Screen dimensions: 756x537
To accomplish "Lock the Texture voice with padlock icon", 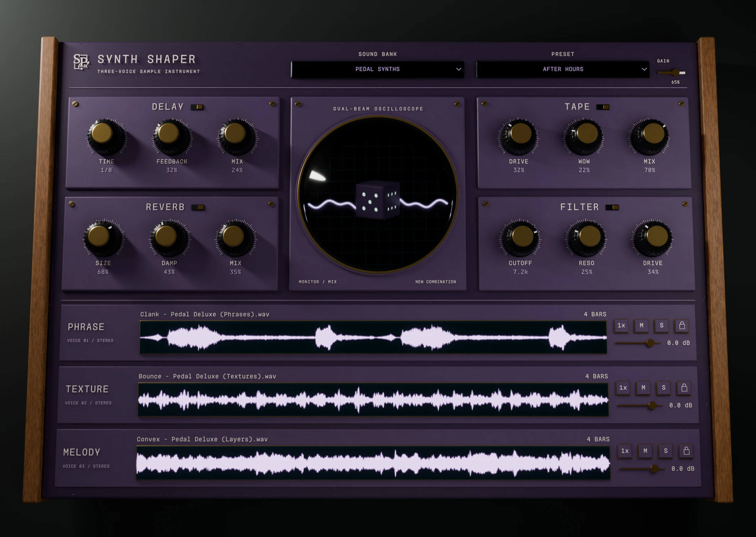I will click(x=684, y=388).
